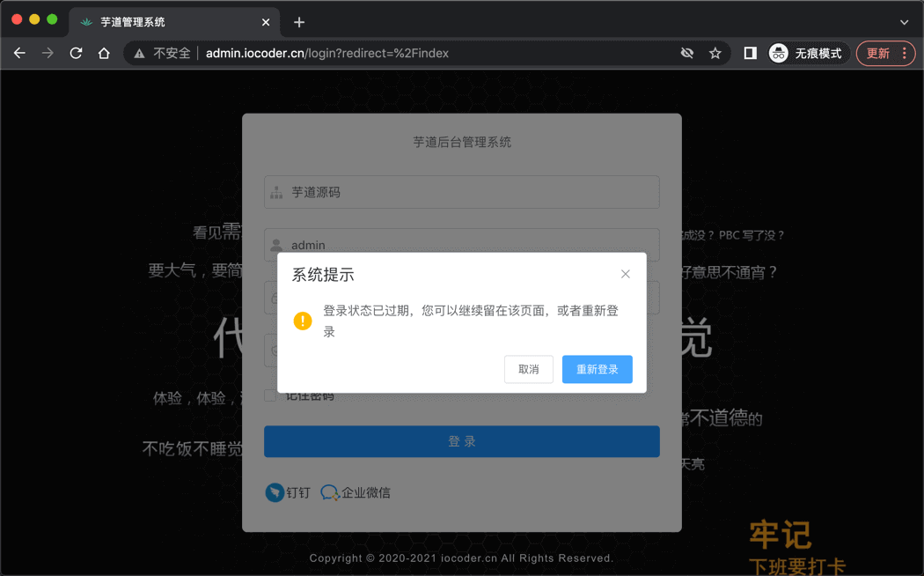Click the browser home icon

pos(104,53)
